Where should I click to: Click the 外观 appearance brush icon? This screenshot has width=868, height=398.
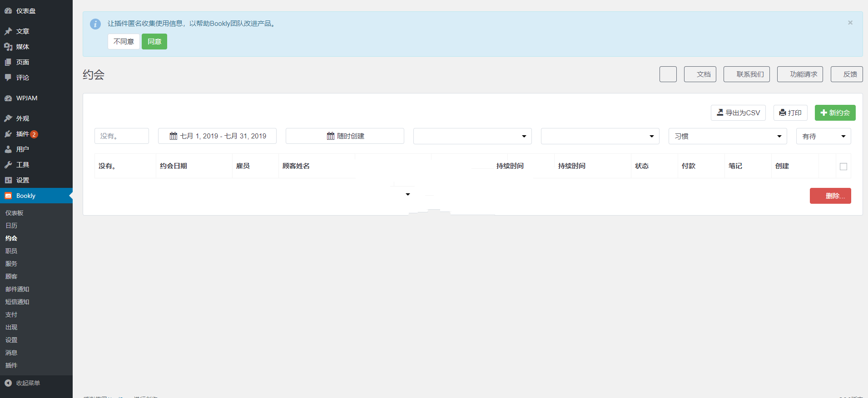(8, 118)
